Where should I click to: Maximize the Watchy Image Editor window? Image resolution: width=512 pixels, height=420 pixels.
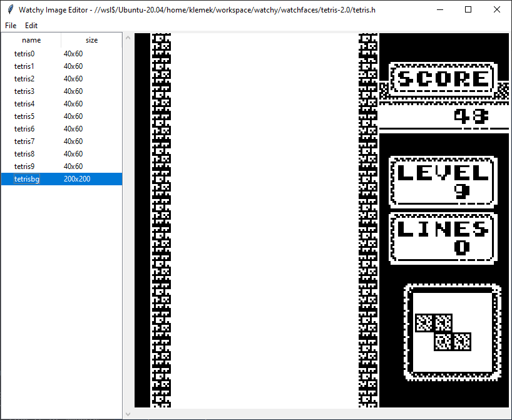coord(468,10)
